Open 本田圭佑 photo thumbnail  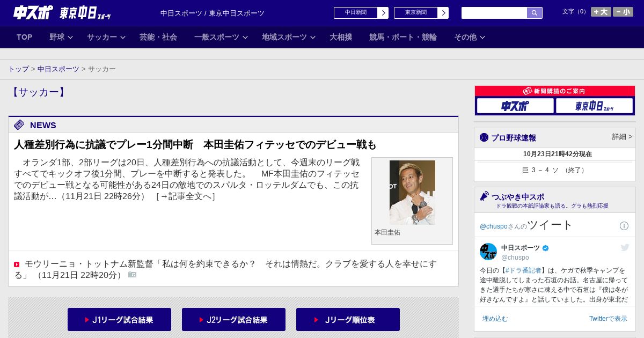(x=412, y=193)
